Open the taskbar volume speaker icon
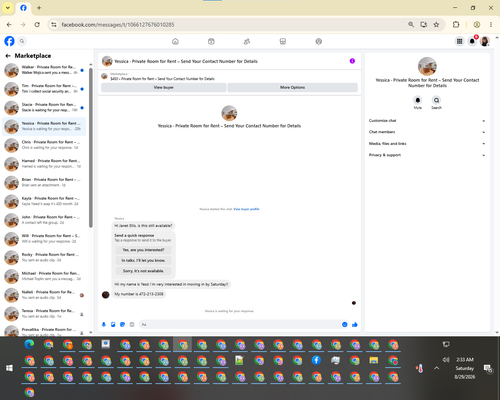This screenshot has height=400, width=500. [446, 360]
